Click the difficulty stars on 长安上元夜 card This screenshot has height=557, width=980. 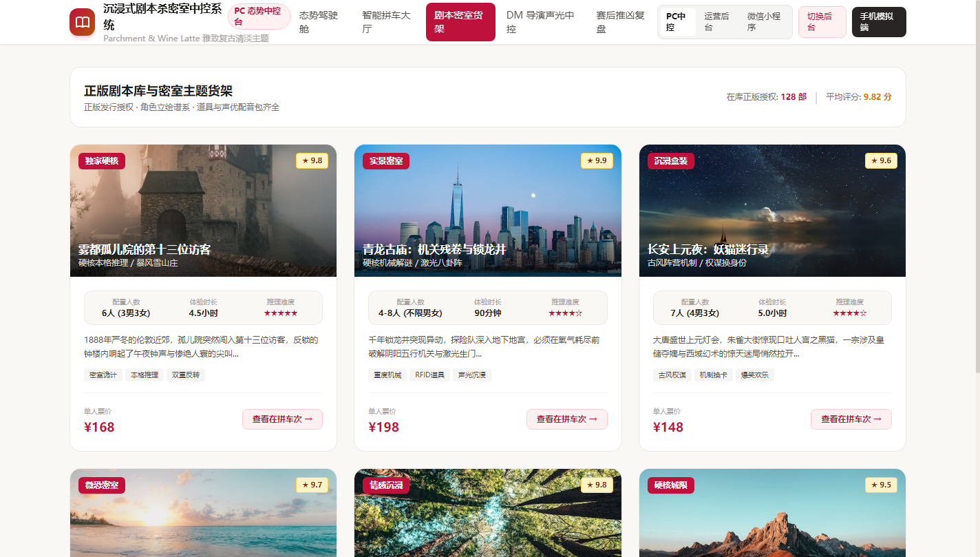tap(850, 313)
